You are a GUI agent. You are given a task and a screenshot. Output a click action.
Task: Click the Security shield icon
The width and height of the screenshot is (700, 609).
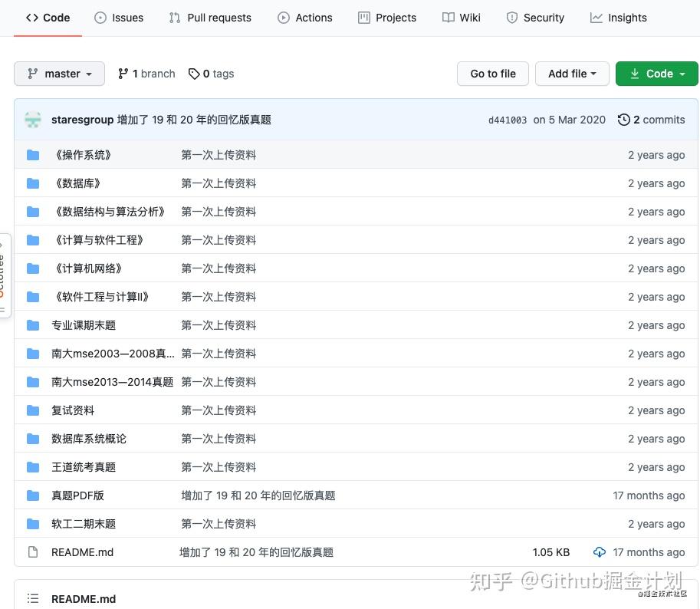click(x=511, y=17)
